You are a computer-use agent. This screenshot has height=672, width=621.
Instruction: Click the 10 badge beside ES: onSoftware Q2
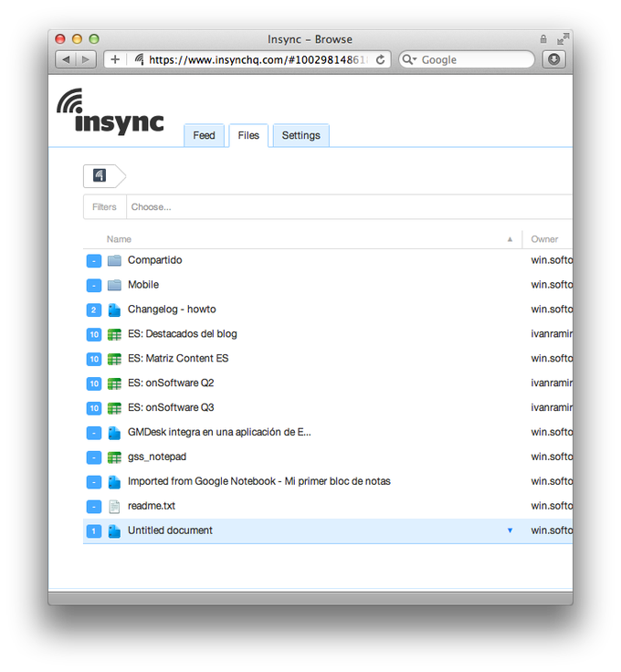pyautogui.click(x=94, y=383)
